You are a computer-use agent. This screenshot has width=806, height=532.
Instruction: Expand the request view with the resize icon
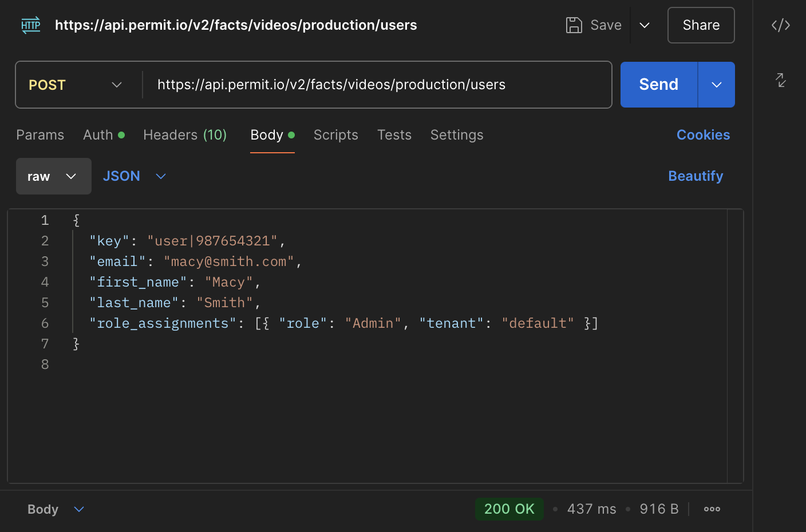point(780,81)
